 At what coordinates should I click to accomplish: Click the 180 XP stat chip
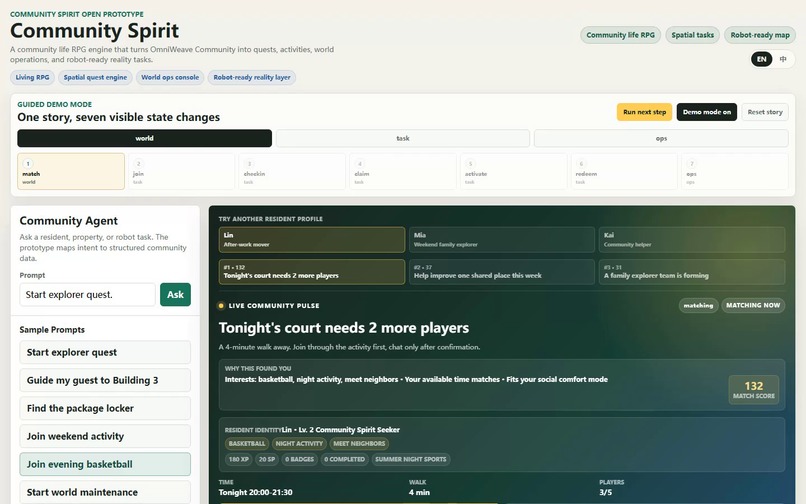coord(239,459)
